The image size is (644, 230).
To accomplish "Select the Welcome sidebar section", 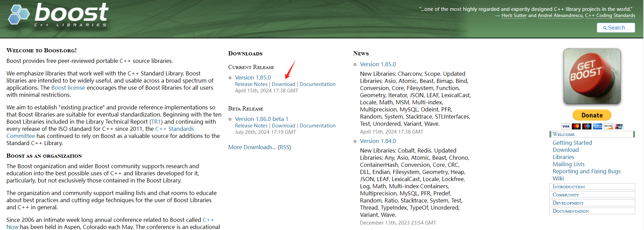I will click(592, 134).
